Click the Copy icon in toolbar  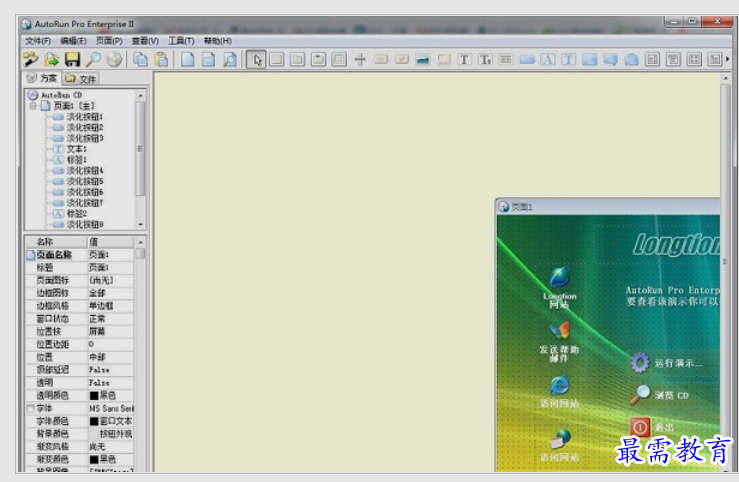coord(141,60)
